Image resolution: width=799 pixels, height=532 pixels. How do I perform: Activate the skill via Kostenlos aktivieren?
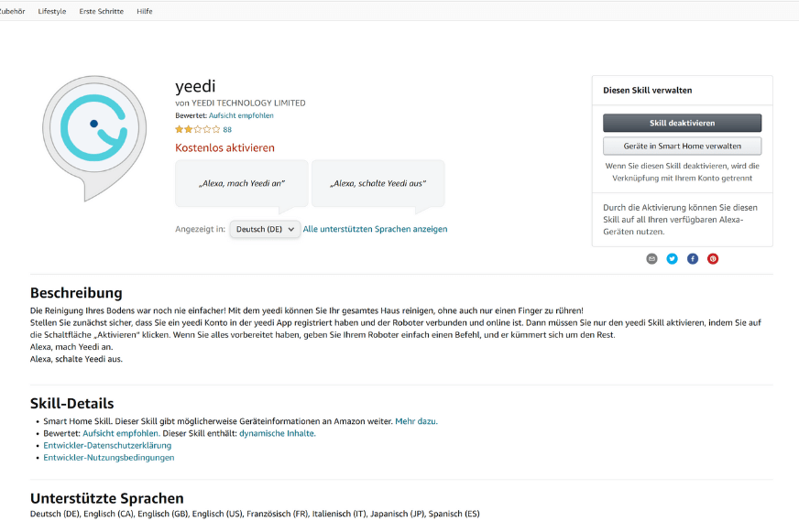pos(224,147)
